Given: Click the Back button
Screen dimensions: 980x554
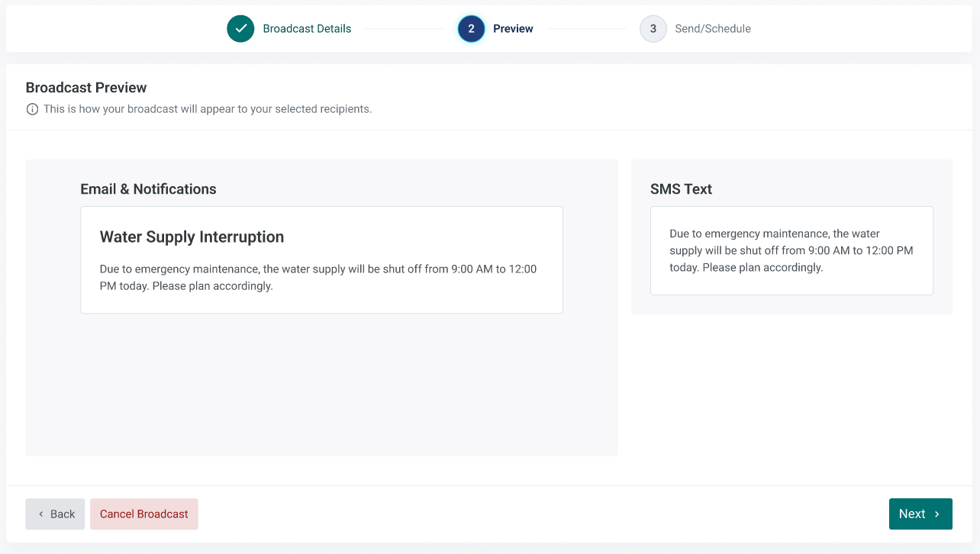Looking at the screenshot, I should point(55,514).
